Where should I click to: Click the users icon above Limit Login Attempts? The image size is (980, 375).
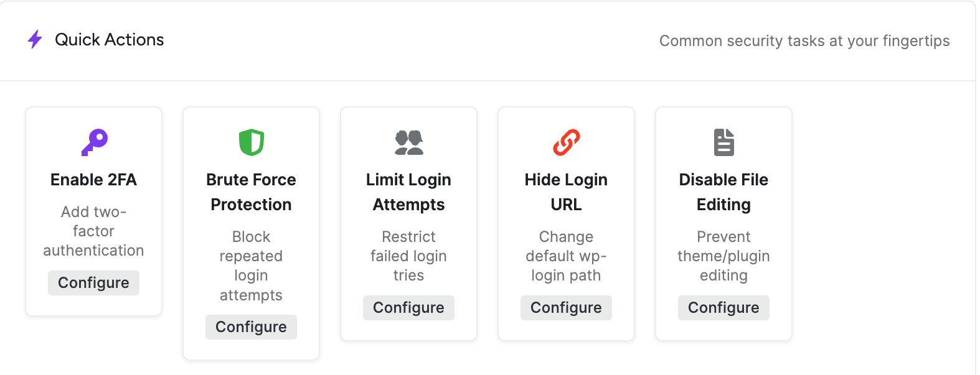pos(409,142)
